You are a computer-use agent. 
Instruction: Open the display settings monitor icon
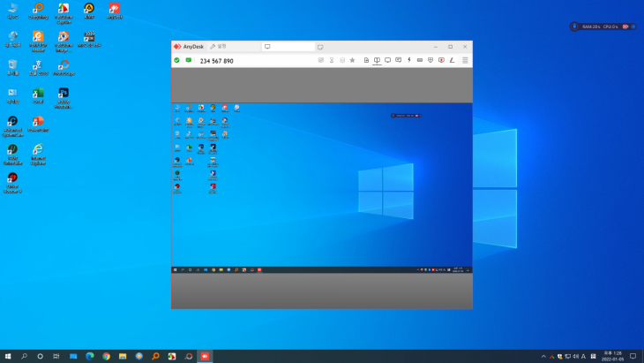(x=387, y=61)
